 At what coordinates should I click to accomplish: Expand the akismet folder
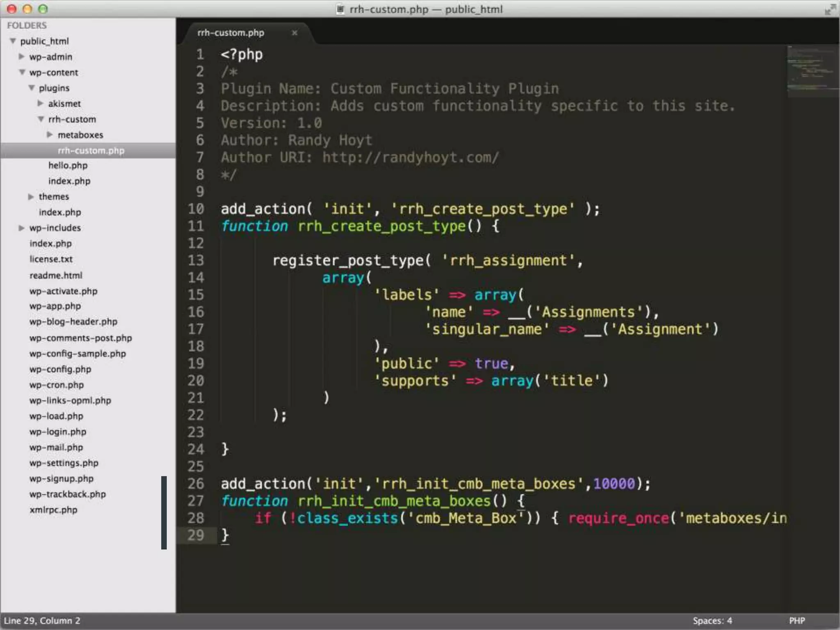[40, 103]
